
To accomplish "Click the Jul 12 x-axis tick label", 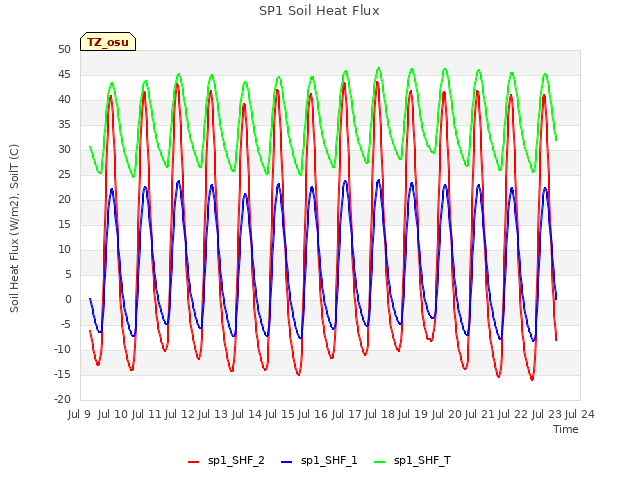I will [179, 414].
